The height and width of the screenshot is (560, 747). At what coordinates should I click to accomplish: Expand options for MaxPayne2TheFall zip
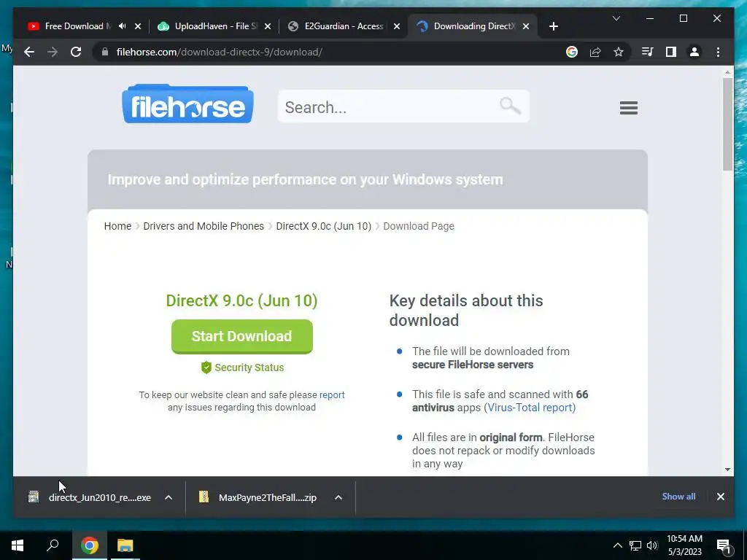(338, 497)
